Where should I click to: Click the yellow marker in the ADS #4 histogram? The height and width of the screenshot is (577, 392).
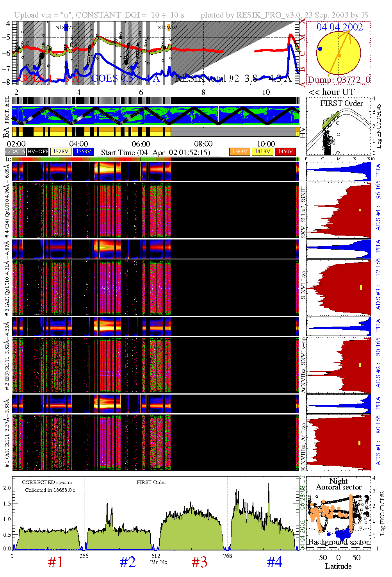coord(360,210)
